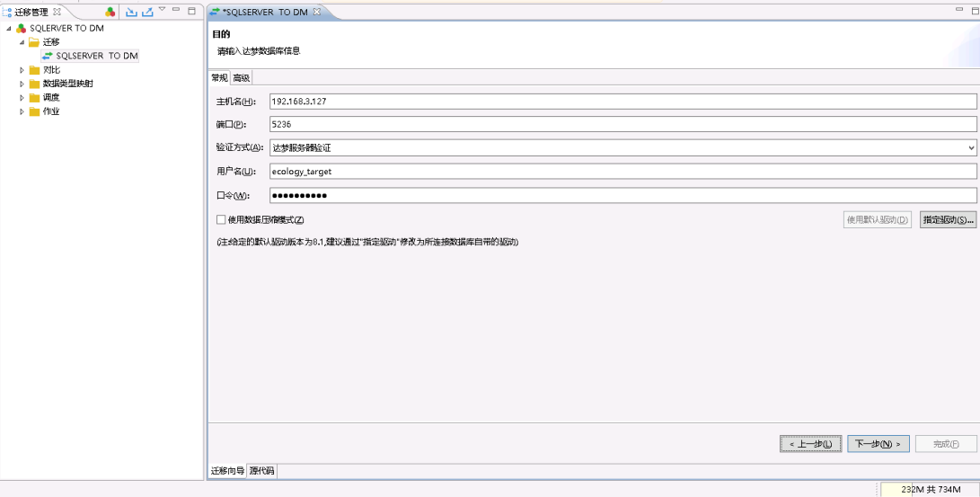
Task: Click the 上一步 back button
Action: click(x=810, y=444)
